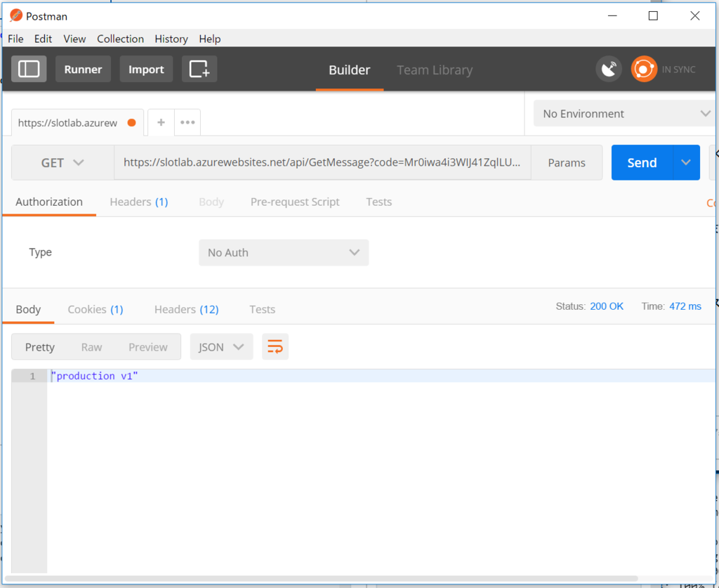Select the Preview view mode
Screen dimensions: 719x588
(148, 347)
